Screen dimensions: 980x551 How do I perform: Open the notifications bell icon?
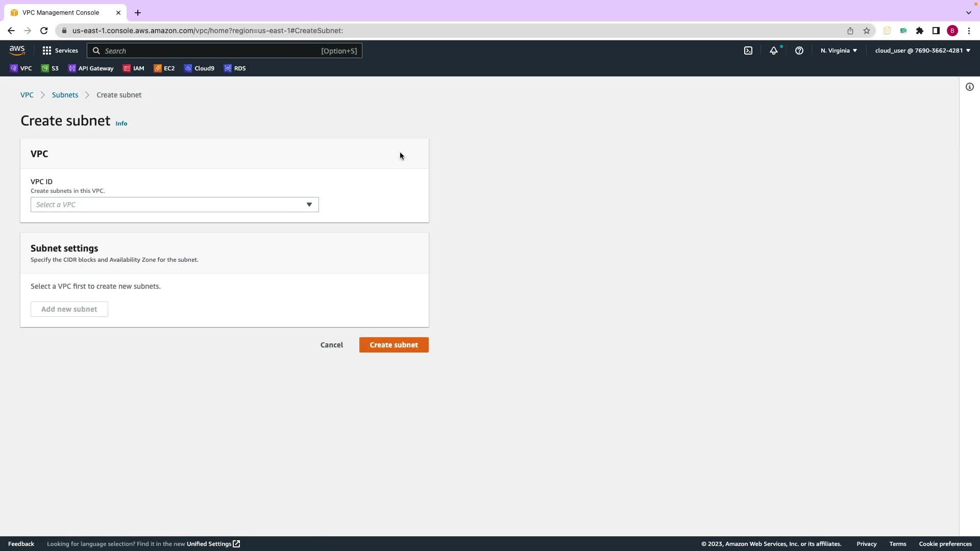pyautogui.click(x=774, y=51)
